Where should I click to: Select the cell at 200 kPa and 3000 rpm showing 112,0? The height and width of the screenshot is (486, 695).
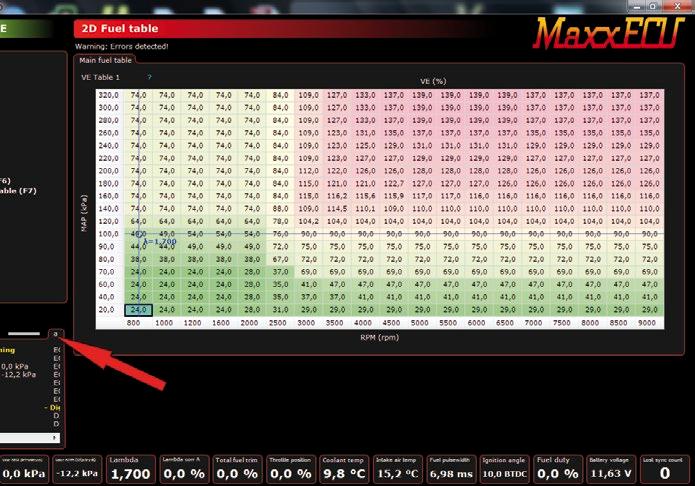pos(308,171)
